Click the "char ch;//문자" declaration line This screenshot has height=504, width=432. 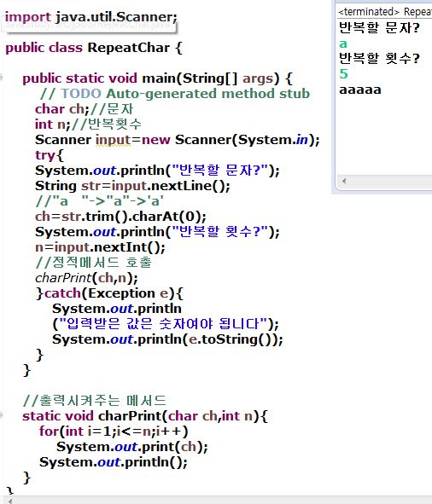[84, 109]
